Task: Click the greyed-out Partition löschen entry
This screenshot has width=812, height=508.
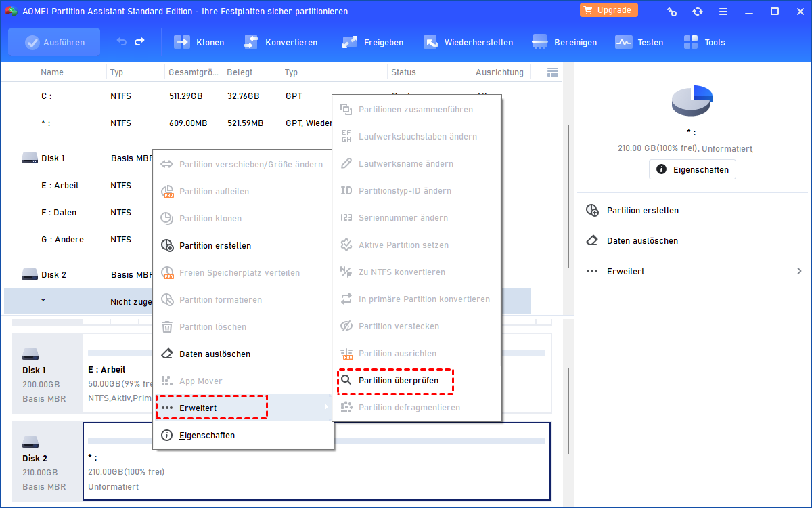Action: 243,327
